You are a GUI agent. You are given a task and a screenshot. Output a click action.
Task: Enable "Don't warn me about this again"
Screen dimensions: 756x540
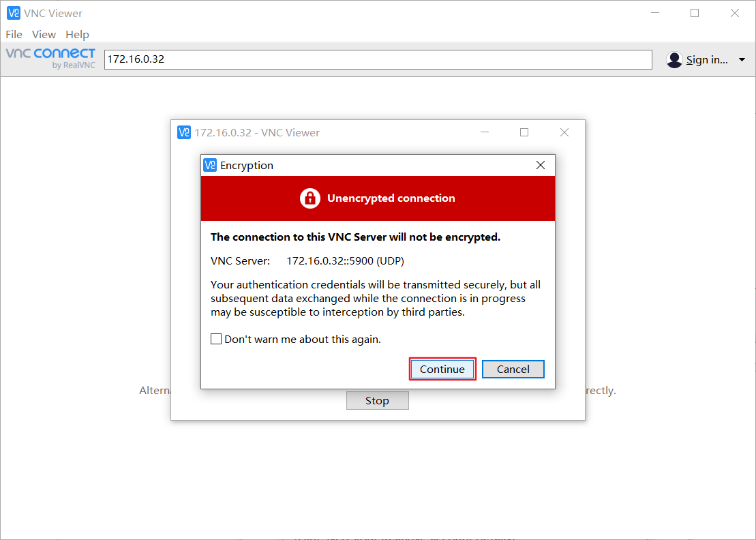[x=216, y=339]
